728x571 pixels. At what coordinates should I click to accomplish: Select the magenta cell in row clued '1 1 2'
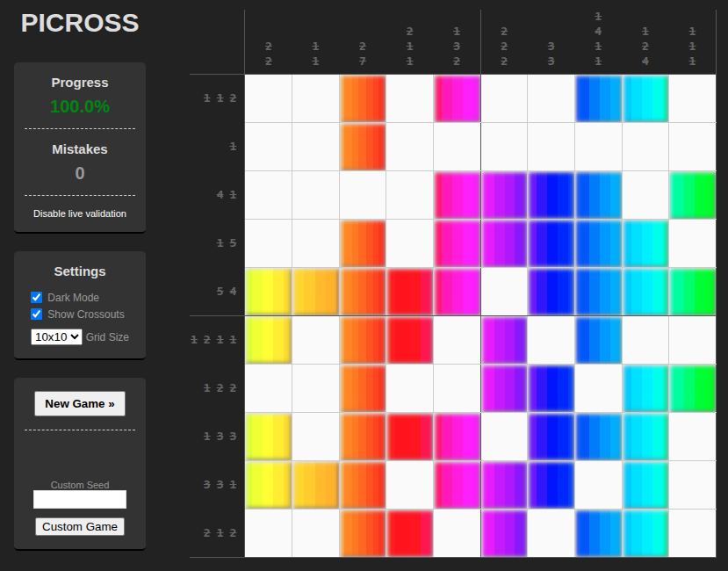click(x=457, y=98)
